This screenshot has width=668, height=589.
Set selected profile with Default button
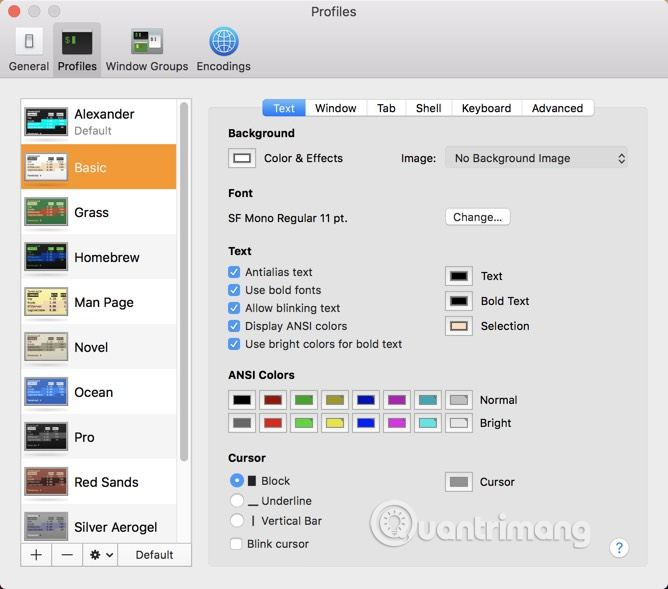click(x=154, y=555)
